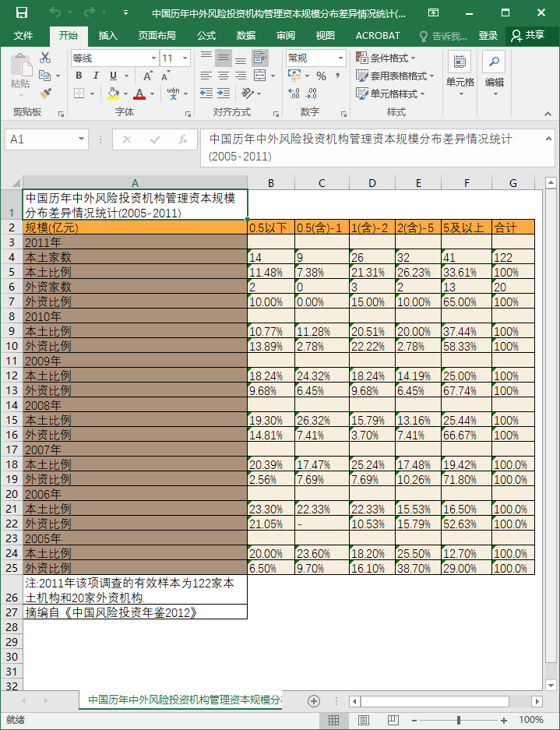Click the cell borders icon

[79, 93]
